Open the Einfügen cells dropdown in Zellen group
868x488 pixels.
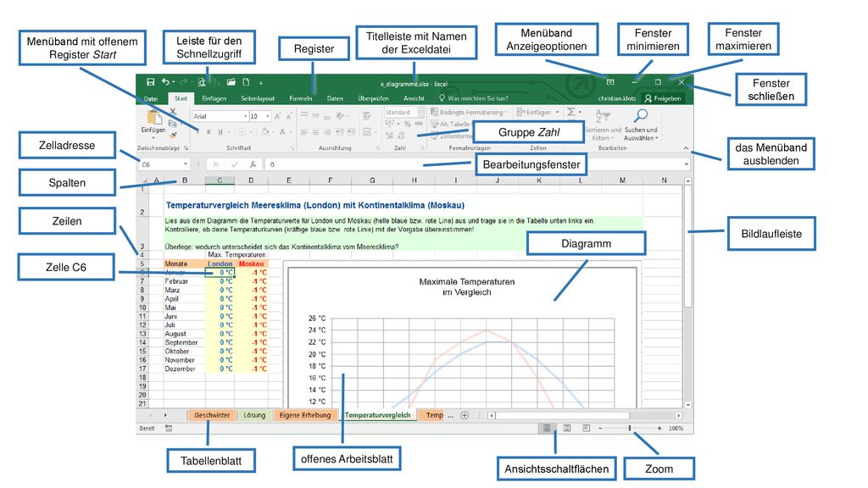[x=558, y=113]
